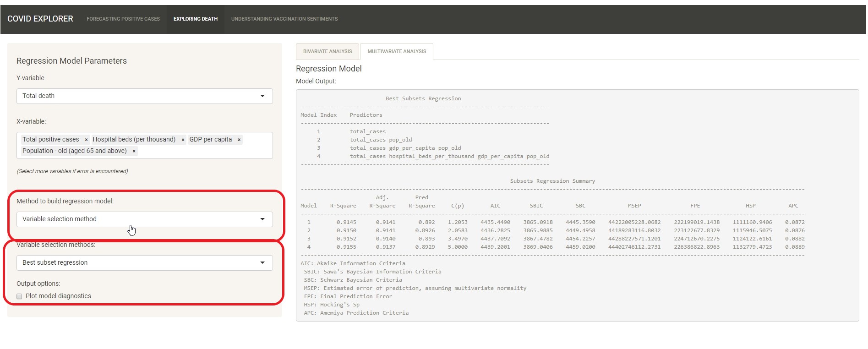
Task: Remove the Hospital beds (per thousand) tag
Action: tap(183, 140)
